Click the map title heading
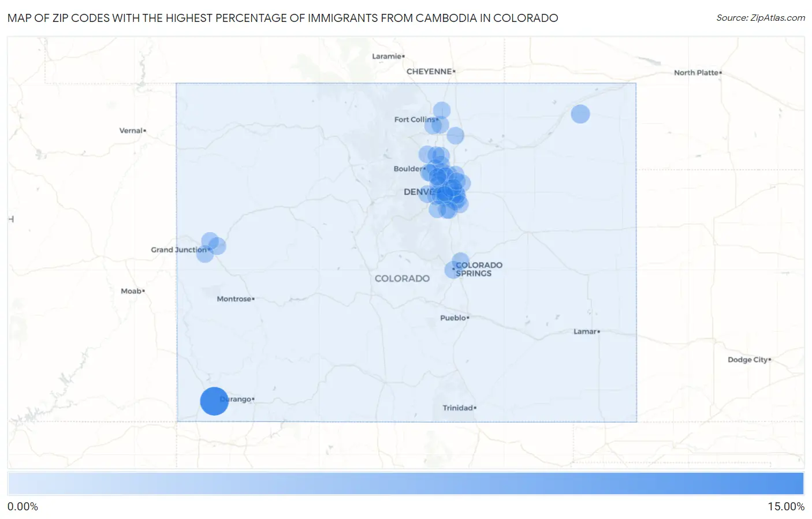This screenshot has width=812, height=519. click(x=282, y=18)
